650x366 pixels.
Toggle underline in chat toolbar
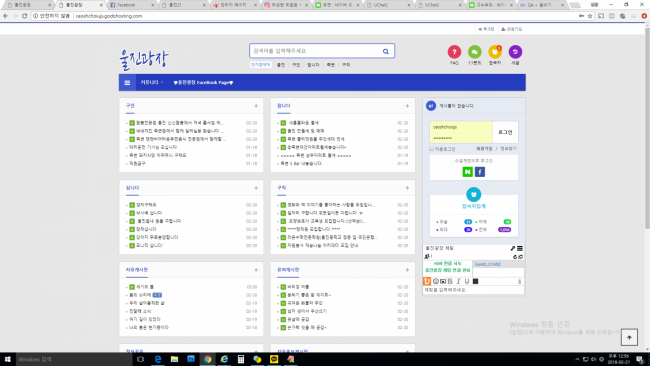coord(467,281)
